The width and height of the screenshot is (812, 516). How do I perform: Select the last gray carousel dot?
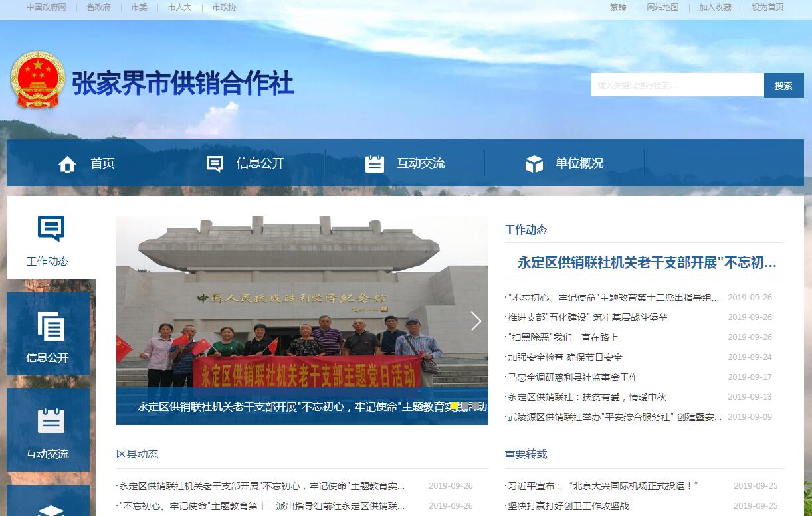click(x=474, y=406)
